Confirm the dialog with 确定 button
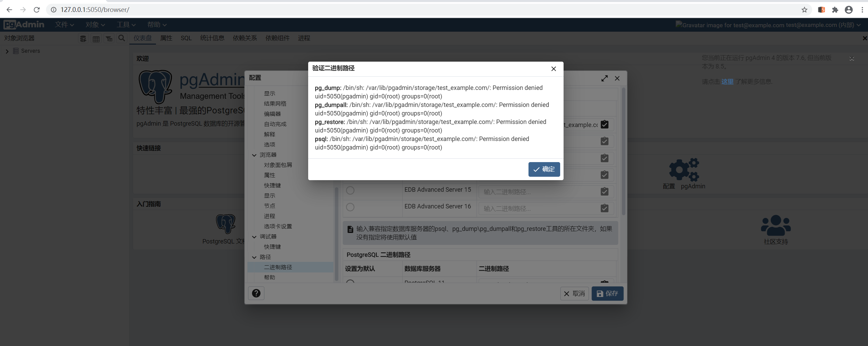Viewport: 868px width, 346px height. [x=544, y=169]
